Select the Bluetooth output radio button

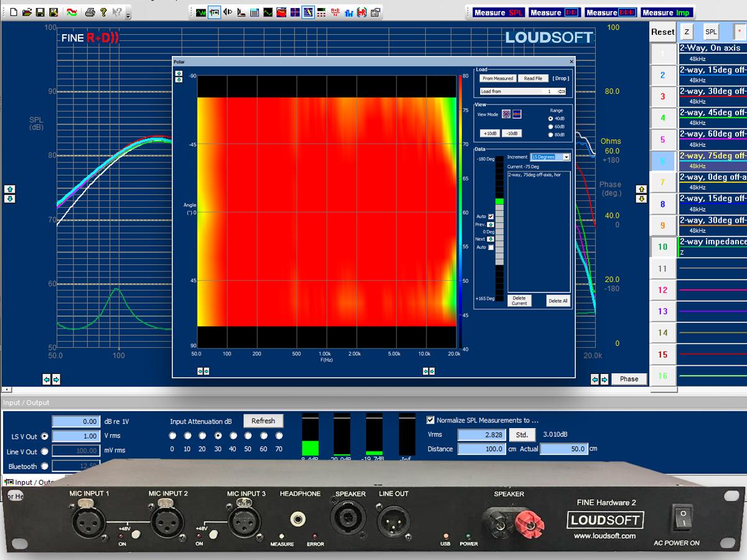tap(44, 466)
